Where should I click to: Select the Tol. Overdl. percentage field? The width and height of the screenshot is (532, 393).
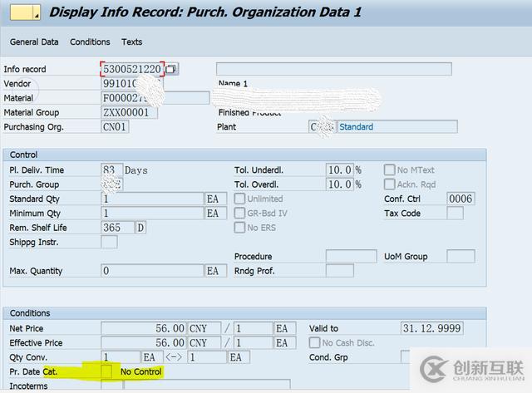click(x=340, y=184)
